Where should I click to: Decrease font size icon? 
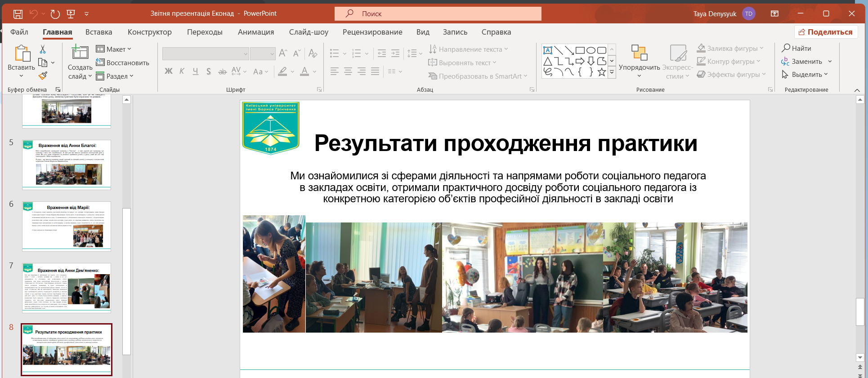tap(296, 53)
